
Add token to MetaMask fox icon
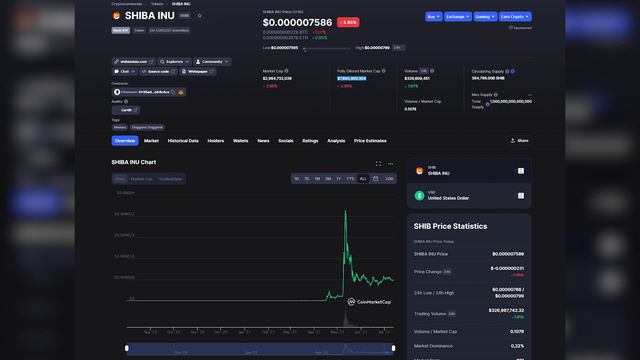point(181,92)
